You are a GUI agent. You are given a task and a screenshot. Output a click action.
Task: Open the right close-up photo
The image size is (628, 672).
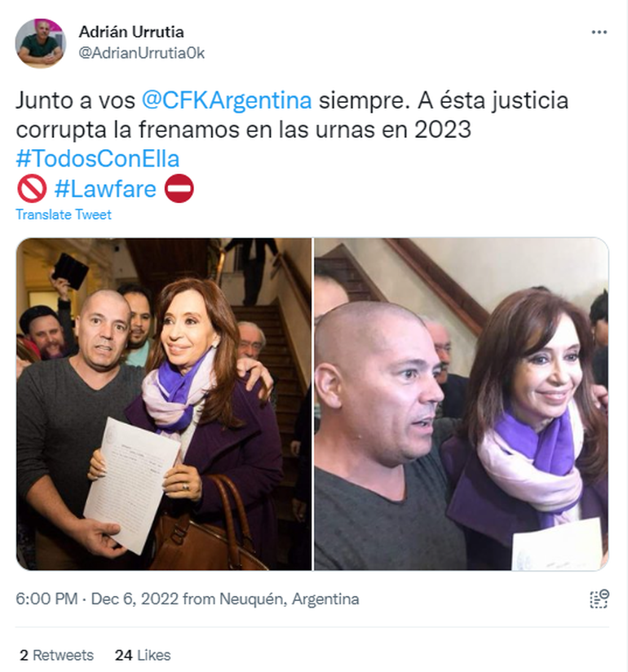[x=462, y=404]
